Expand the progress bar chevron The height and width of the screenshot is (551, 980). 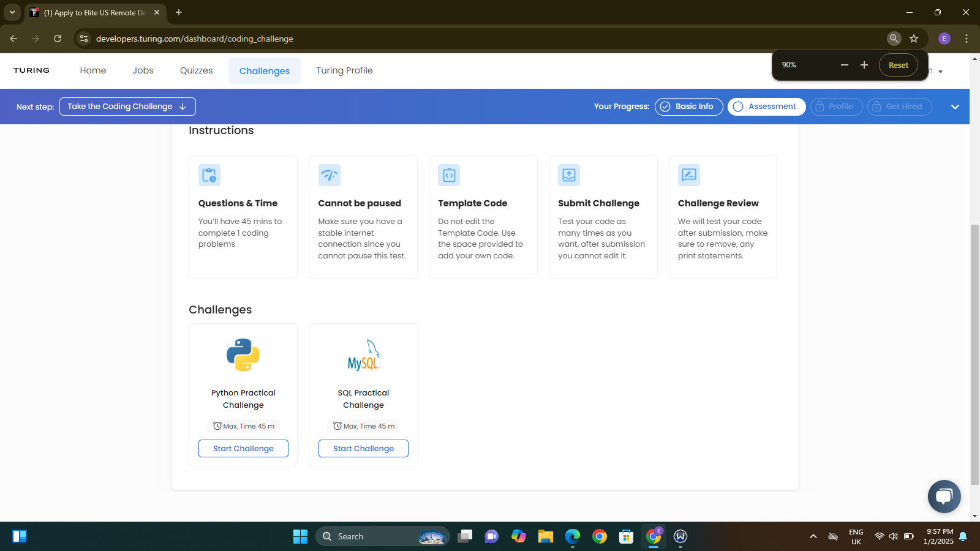pyautogui.click(x=955, y=107)
